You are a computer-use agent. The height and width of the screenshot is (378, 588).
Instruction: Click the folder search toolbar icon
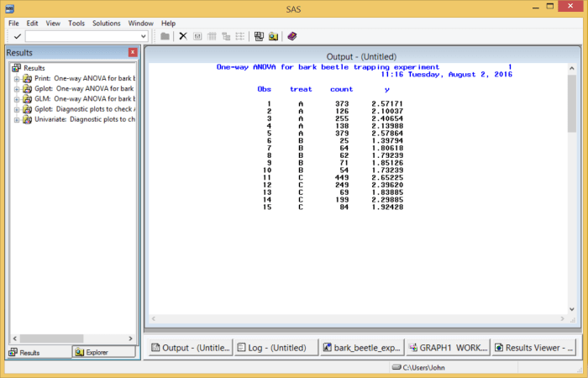pos(273,36)
